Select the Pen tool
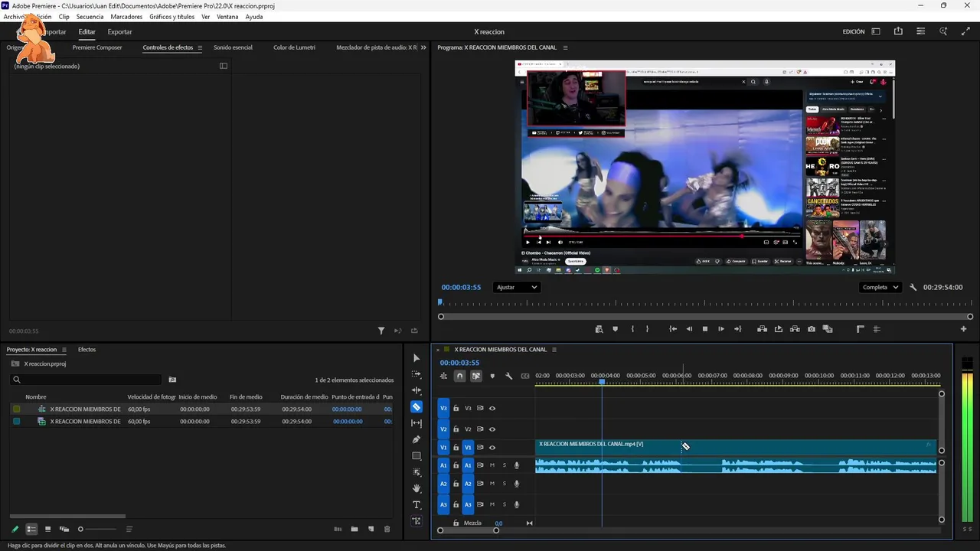 [x=416, y=439]
